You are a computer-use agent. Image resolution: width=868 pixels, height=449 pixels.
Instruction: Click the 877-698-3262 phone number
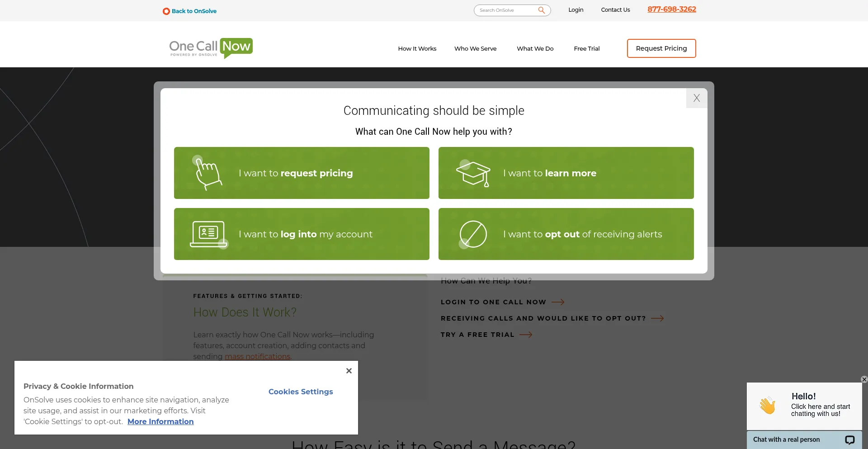(671, 9)
